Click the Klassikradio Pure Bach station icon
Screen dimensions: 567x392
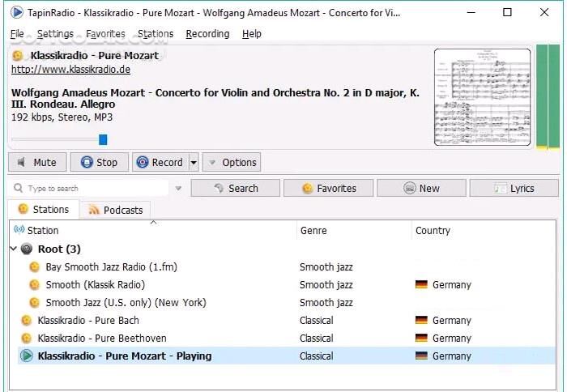coord(27,320)
